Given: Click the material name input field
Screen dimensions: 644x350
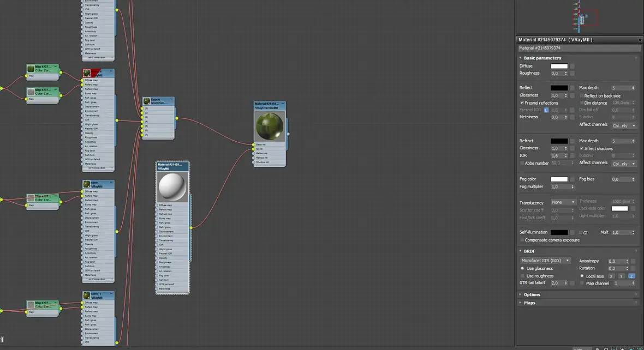Looking at the screenshot, I should (x=579, y=48).
